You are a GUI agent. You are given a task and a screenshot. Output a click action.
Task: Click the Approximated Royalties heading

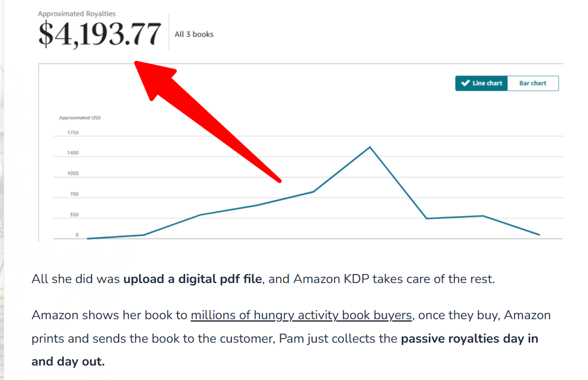[x=77, y=13]
